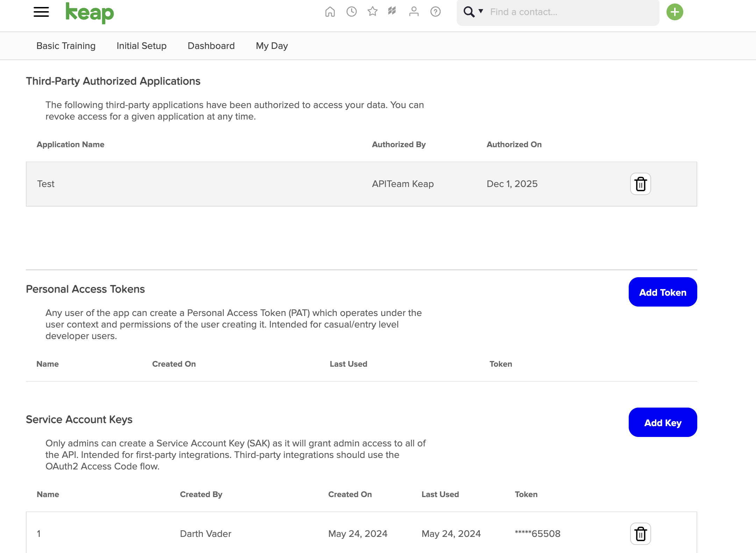Delete the Test authorized application
Screen dimensions: 756x553
[x=640, y=184]
